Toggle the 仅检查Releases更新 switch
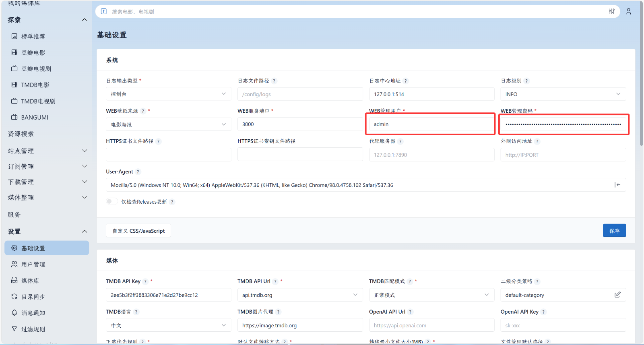The width and height of the screenshot is (644, 345). [x=111, y=202]
